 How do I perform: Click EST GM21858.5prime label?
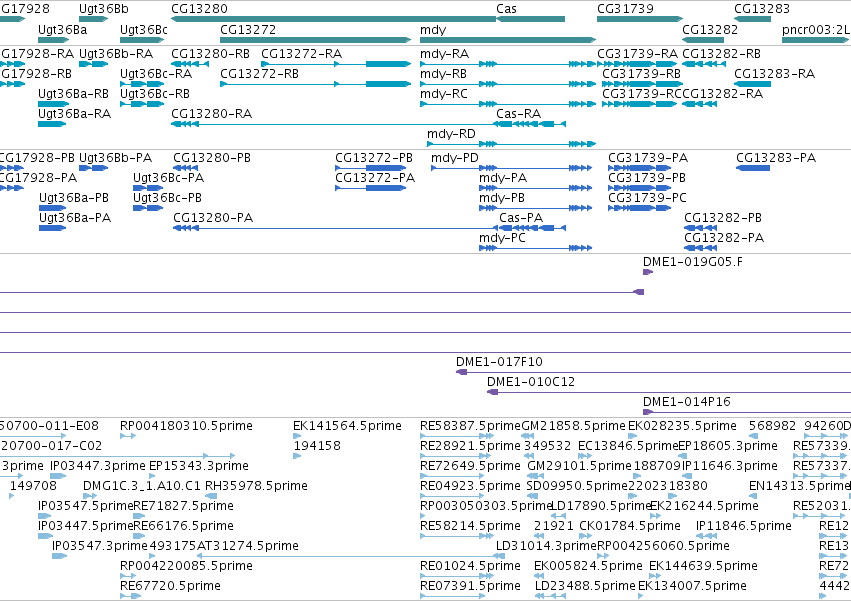pyautogui.click(x=574, y=426)
